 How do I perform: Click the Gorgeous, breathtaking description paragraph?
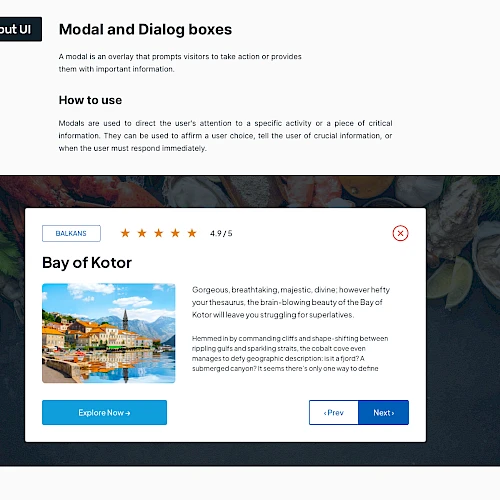[291, 302]
